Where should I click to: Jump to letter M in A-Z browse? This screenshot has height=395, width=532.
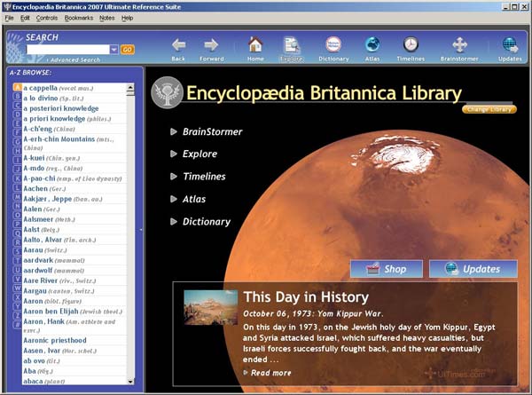[18, 197]
